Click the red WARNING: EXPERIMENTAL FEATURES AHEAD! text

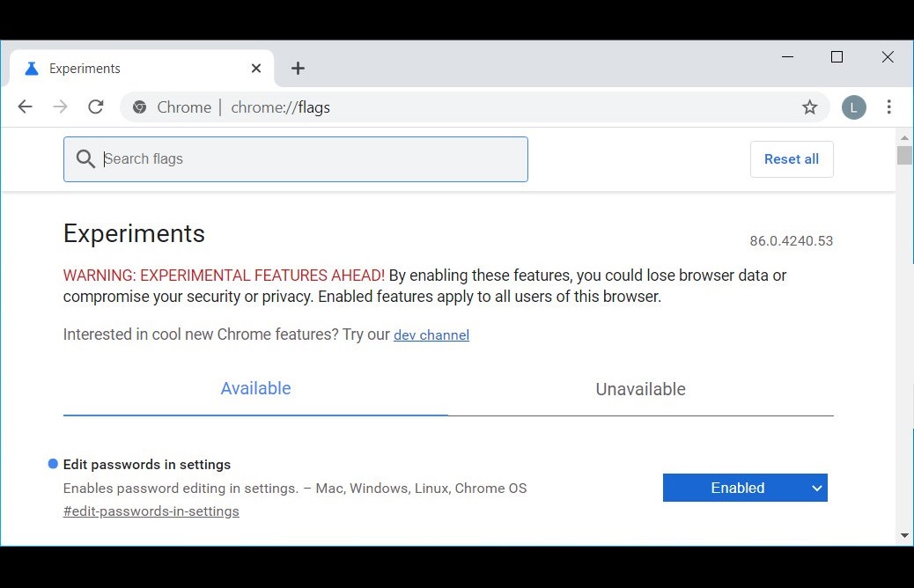pyautogui.click(x=224, y=275)
